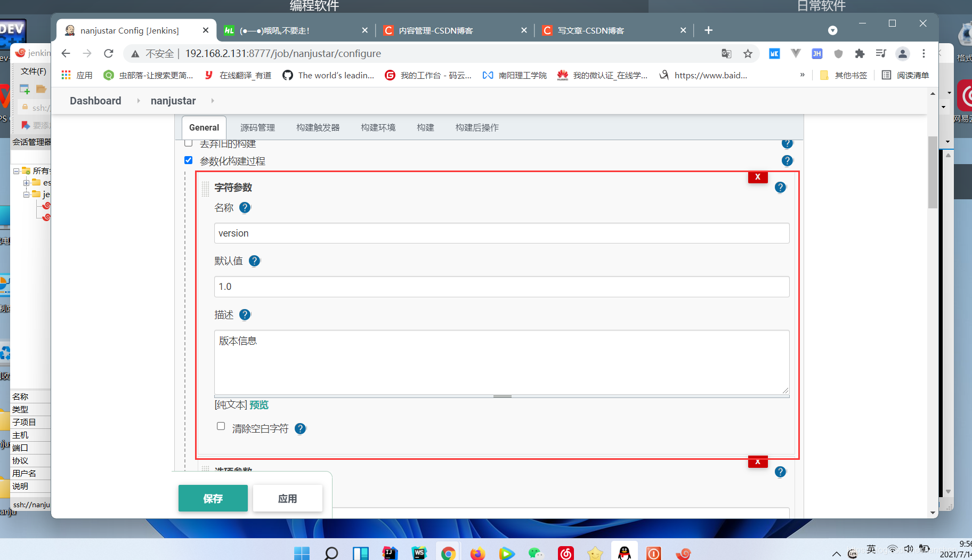Open the Chrome extensions puzzle icon
972x560 pixels.
pyautogui.click(x=860, y=53)
